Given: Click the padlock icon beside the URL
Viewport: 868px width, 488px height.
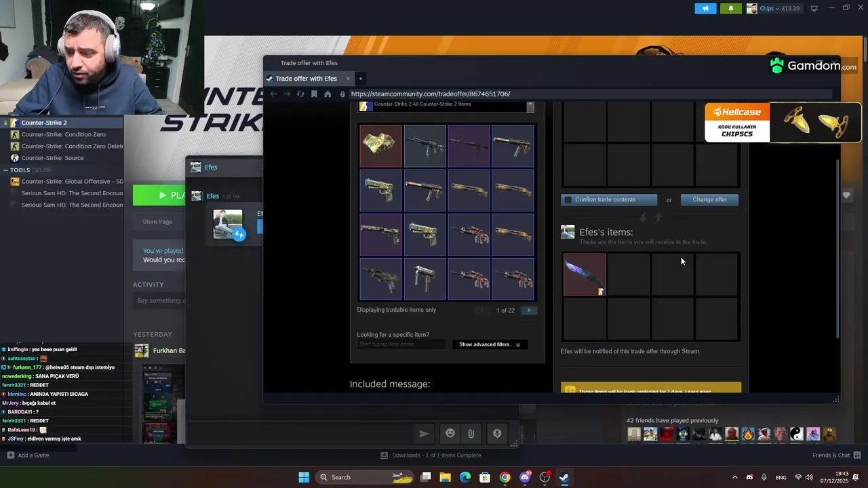Looking at the screenshot, I should click(x=342, y=94).
